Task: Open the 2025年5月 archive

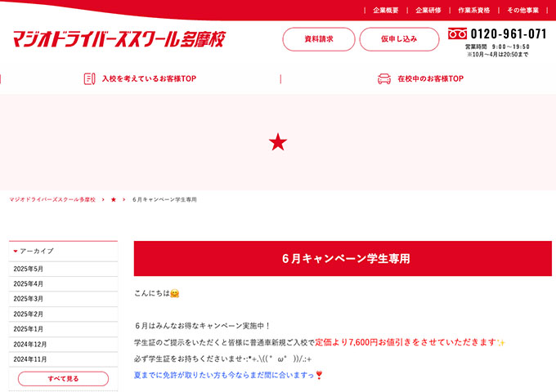Action: [63, 269]
